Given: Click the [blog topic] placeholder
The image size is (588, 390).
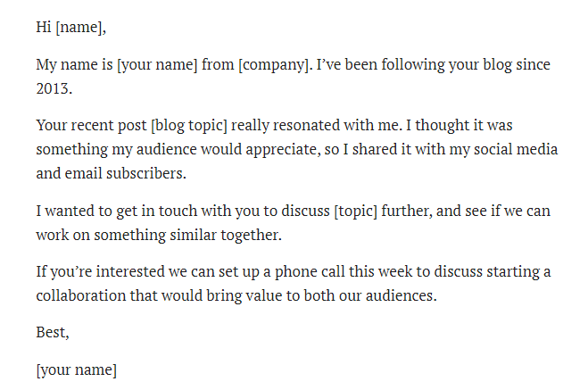Looking at the screenshot, I should [189, 126].
